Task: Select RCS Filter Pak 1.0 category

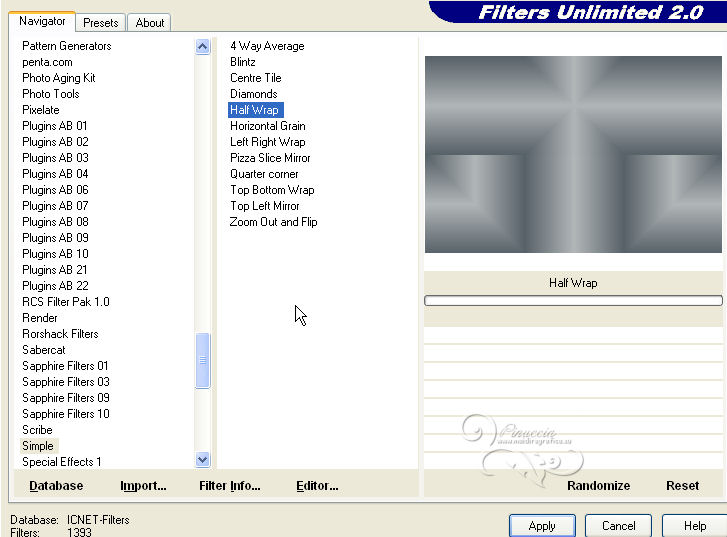Action: pos(66,302)
